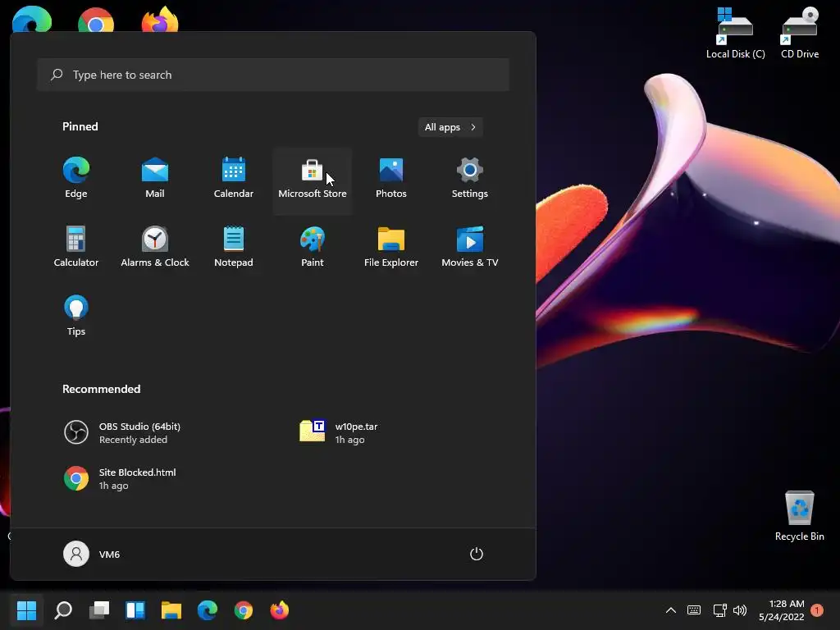Click the Type here to search field
The height and width of the screenshot is (630, 840).
point(273,75)
